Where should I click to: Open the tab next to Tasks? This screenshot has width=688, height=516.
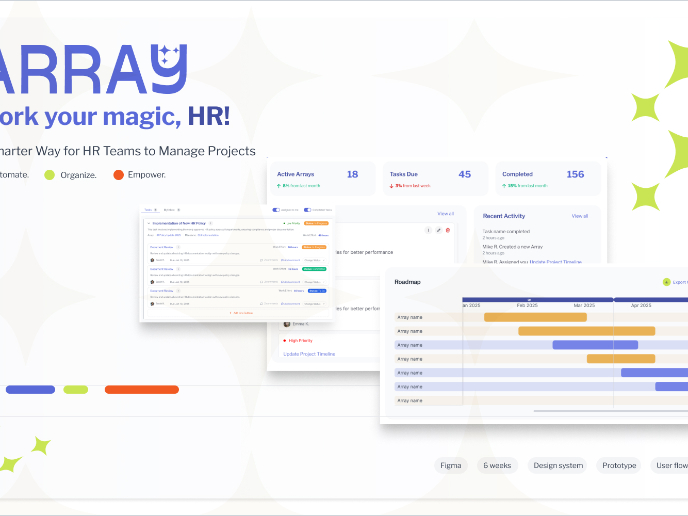172,210
